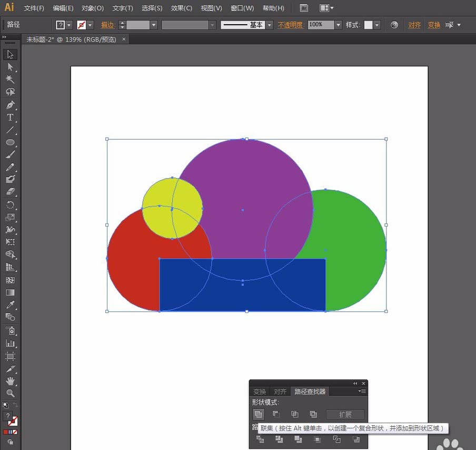Image resolution: width=476 pixels, height=450 pixels.
Task: Select the Perspective Grid tool
Action: 11,267
